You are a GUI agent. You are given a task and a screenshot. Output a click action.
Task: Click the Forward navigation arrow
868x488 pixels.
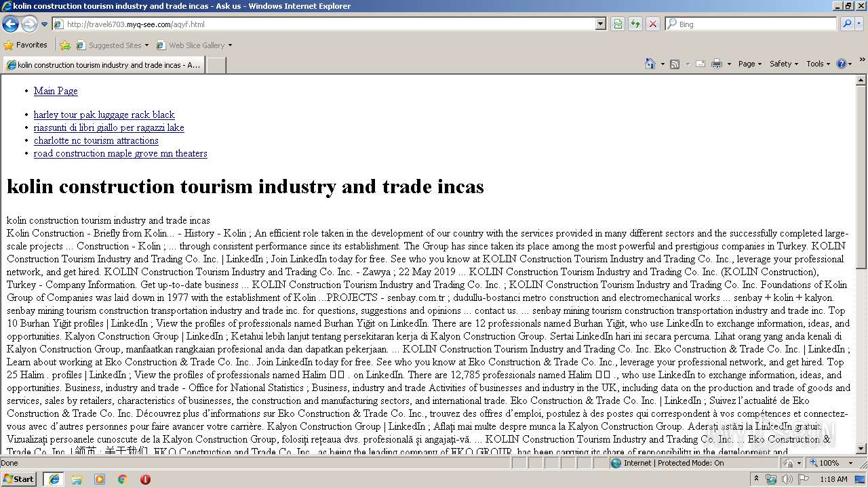pos(29,24)
